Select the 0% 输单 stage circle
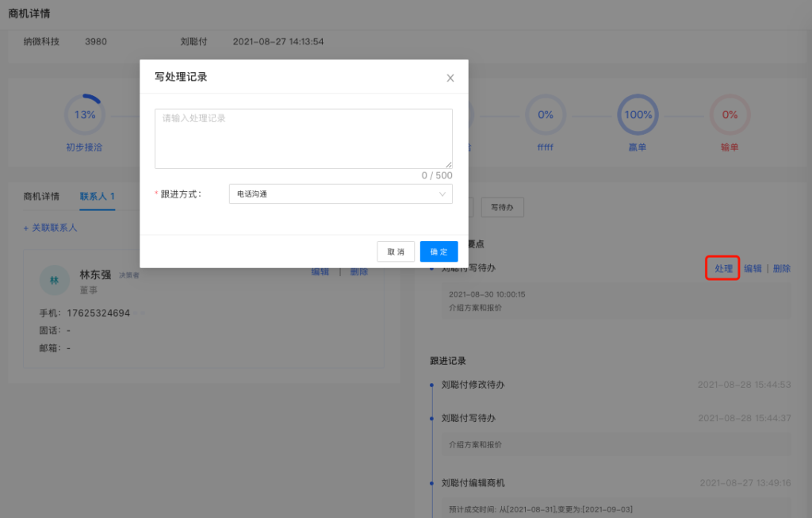Screen dimensions: 812x518 pyautogui.click(x=730, y=115)
